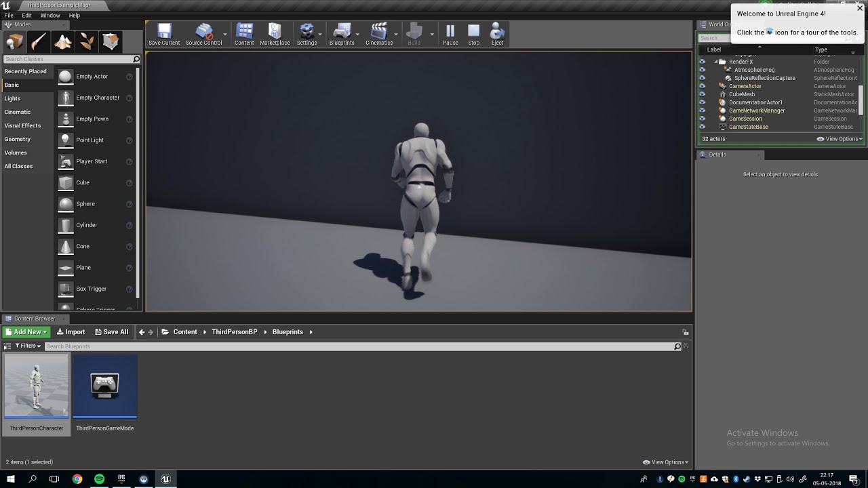Open the File menu
This screenshot has height=488, width=868.
click(x=9, y=15)
